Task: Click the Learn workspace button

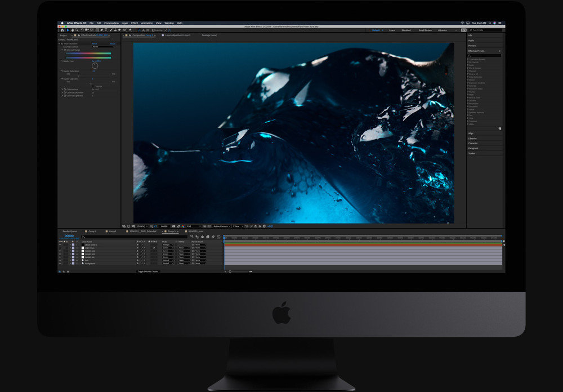Action: pyautogui.click(x=392, y=30)
